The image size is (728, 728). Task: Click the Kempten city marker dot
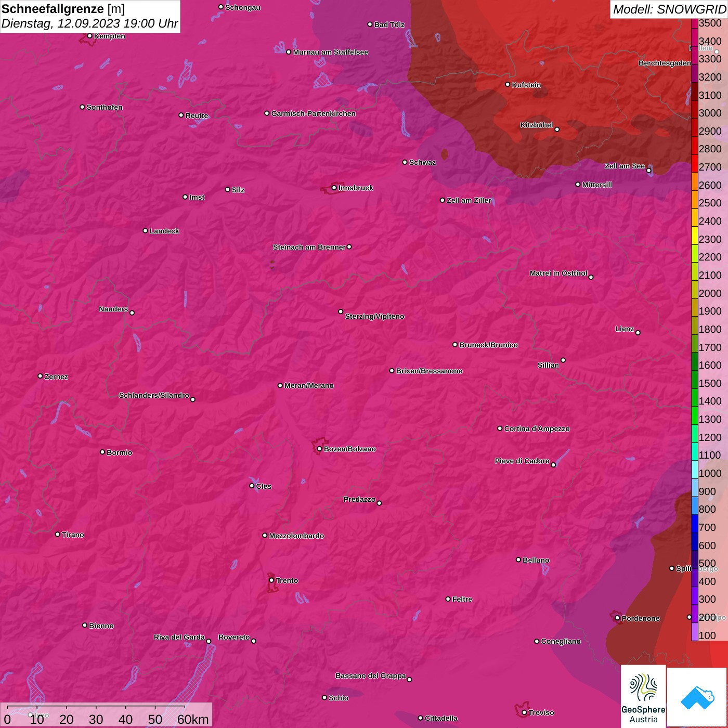[x=89, y=36]
